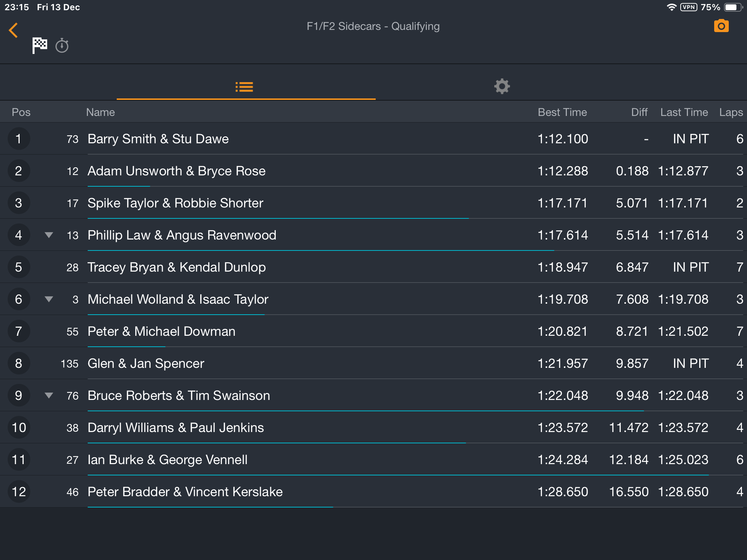Select Tracey Bryan & Kendal Dunlop
The width and height of the screenshot is (747, 560).
(x=177, y=267)
